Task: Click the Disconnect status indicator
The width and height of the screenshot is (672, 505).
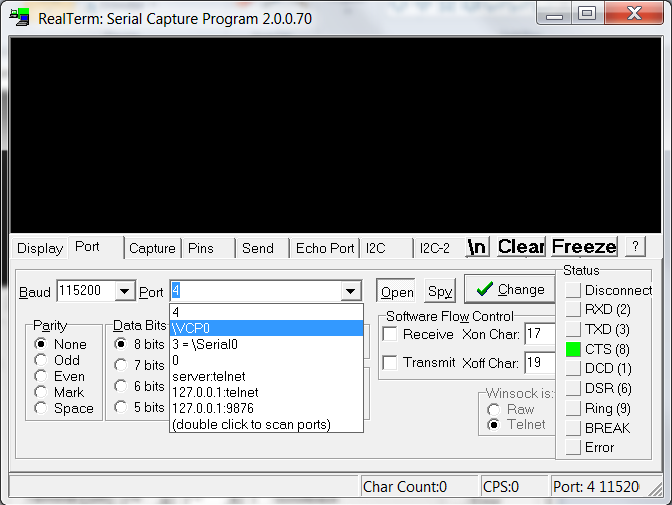Action: coord(573,290)
